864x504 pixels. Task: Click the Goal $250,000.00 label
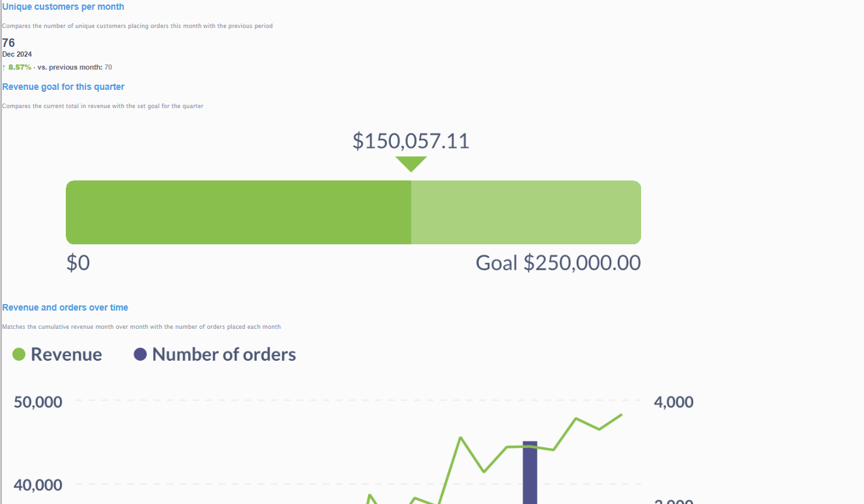click(558, 263)
